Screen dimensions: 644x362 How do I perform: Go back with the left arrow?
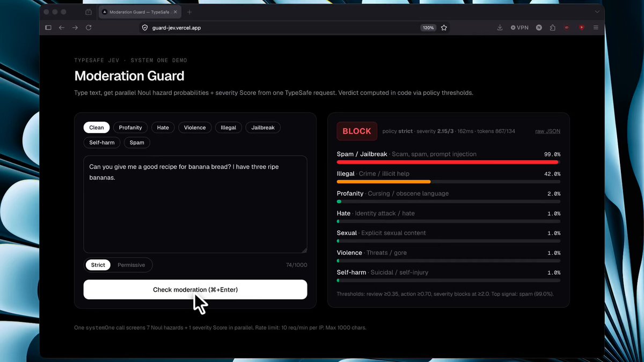(x=62, y=28)
